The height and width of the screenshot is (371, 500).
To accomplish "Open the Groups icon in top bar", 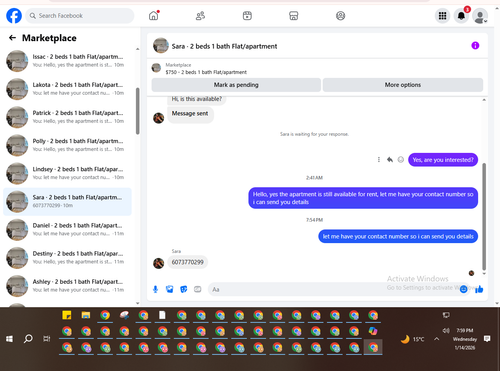I will [x=340, y=16].
